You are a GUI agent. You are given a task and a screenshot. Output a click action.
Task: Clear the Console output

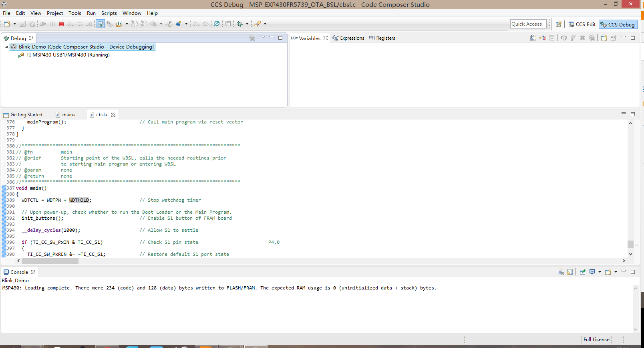(561, 272)
